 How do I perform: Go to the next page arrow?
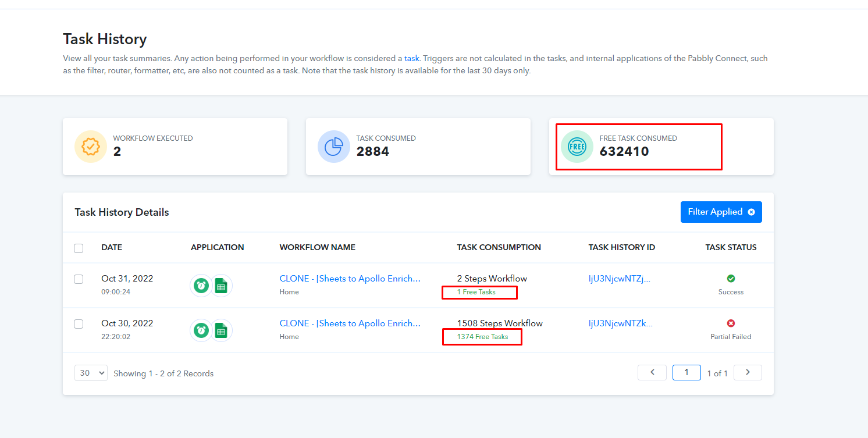coord(748,372)
